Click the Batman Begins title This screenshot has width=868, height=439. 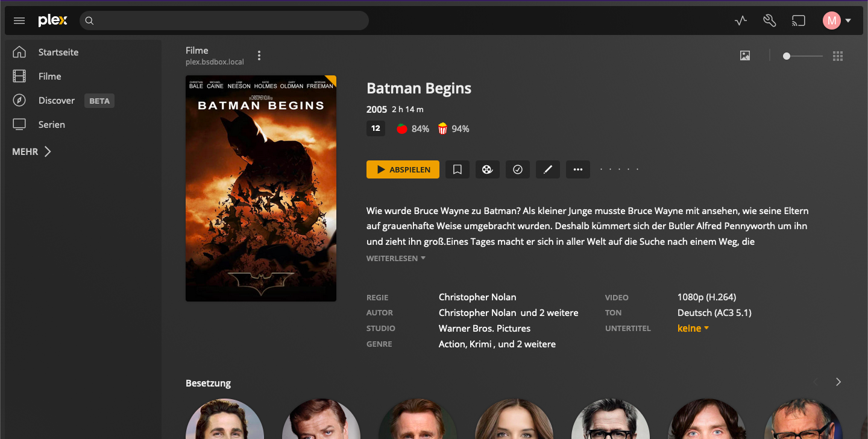[x=419, y=88]
